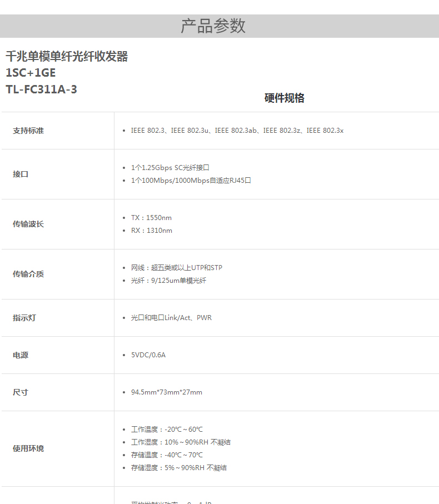Select the 工作温度：-20℃～60℃ line
The image size is (439, 504).
(x=167, y=430)
